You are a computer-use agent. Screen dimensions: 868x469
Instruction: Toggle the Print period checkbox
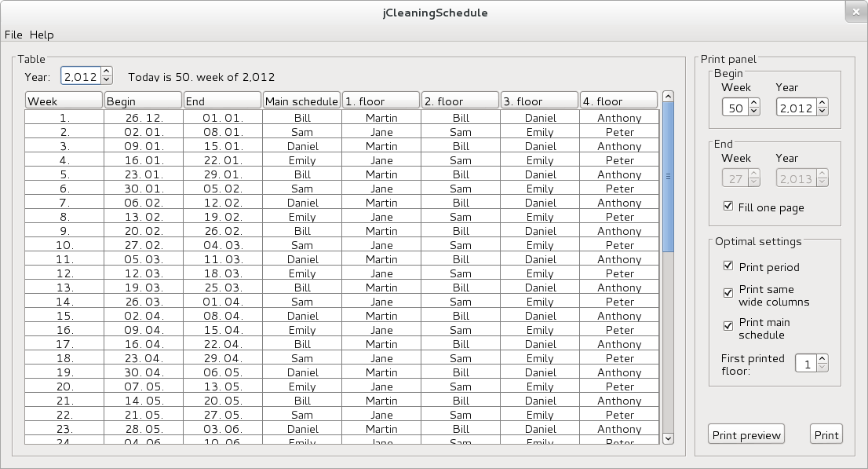tap(728, 266)
